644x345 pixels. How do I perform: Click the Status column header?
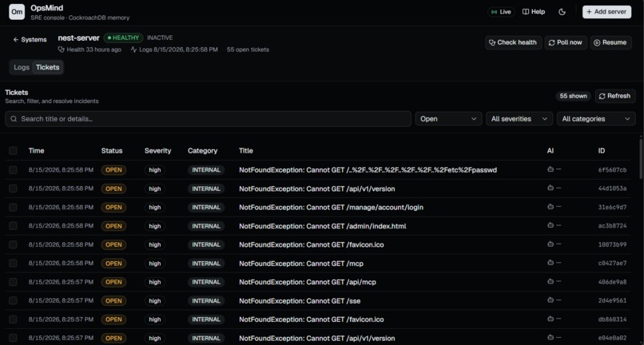coord(112,151)
